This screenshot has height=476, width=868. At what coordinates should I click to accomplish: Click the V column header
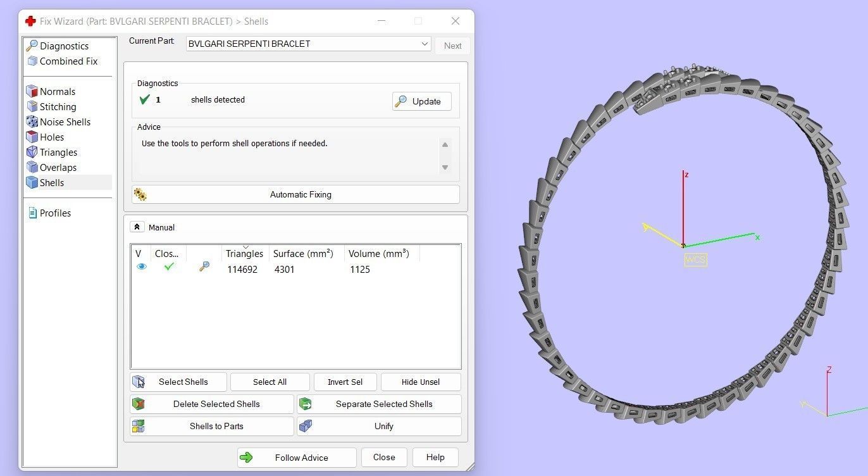(138, 253)
